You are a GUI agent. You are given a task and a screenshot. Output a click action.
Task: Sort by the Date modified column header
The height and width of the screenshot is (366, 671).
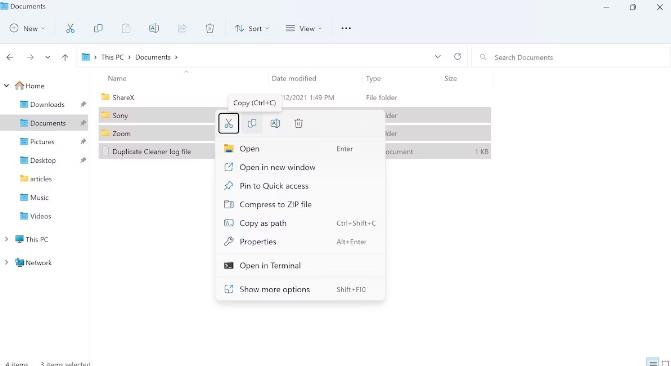(294, 78)
